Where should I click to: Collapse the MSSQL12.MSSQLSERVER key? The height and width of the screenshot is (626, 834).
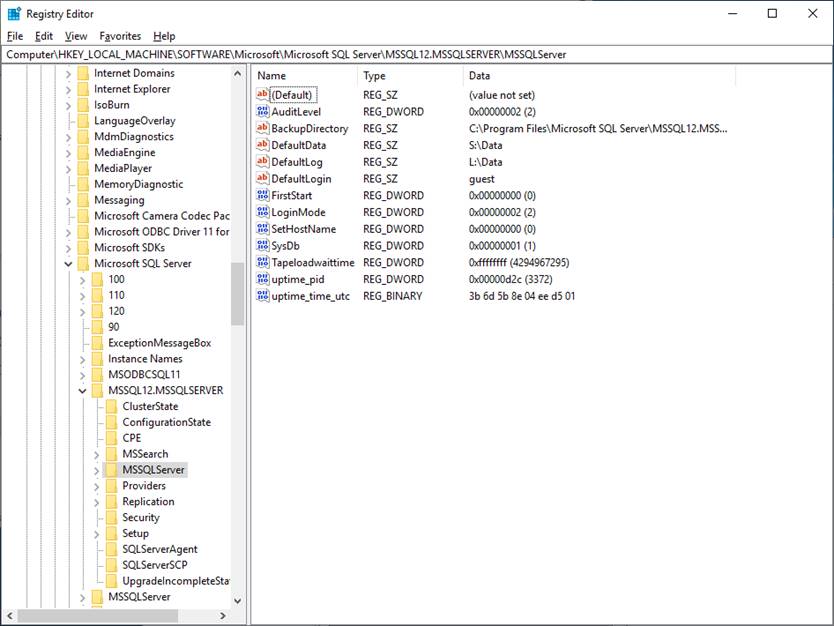click(82, 390)
